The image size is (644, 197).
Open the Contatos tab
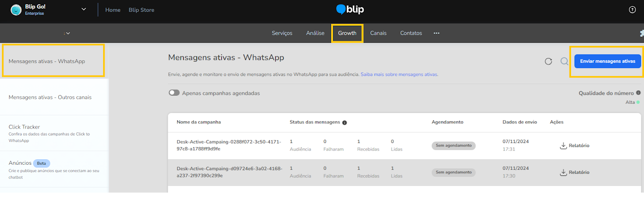point(411,33)
